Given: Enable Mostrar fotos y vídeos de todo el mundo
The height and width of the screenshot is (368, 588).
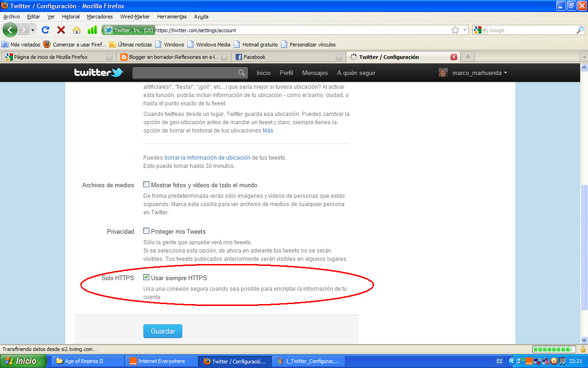Looking at the screenshot, I should click(147, 184).
